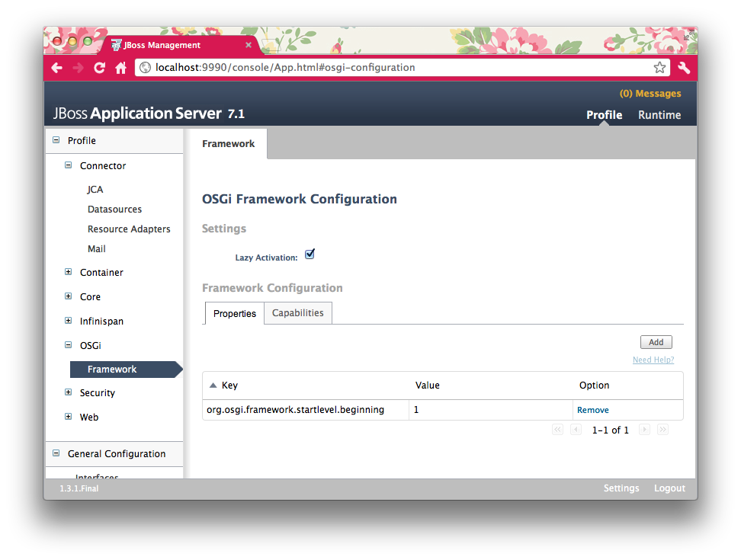Click the browser forward arrow
This screenshot has width=741, height=560.
point(78,68)
